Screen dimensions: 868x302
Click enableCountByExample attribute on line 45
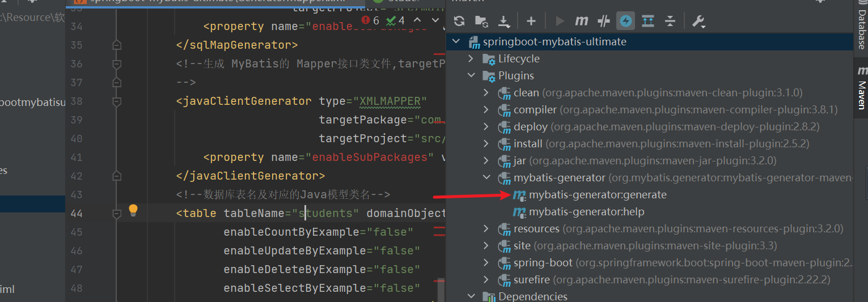[319, 232]
